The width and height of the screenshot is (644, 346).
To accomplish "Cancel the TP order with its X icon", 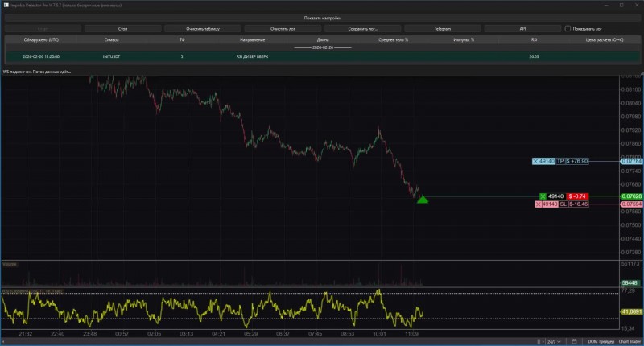I will coord(537,162).
